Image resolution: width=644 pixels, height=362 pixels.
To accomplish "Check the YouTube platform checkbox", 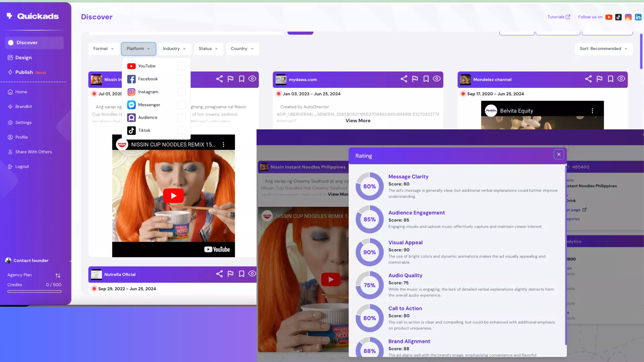I will 181,66.
